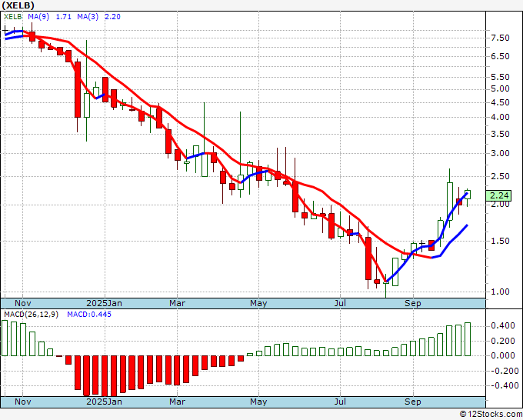Click the 1.00 price axis label
The image size is (523, 420).
point(500,292)
